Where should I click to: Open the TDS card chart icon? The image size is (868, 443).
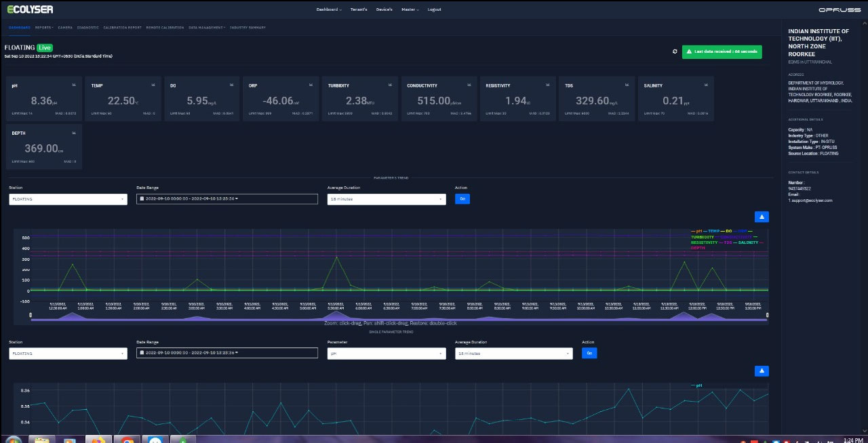click(627, 85)
